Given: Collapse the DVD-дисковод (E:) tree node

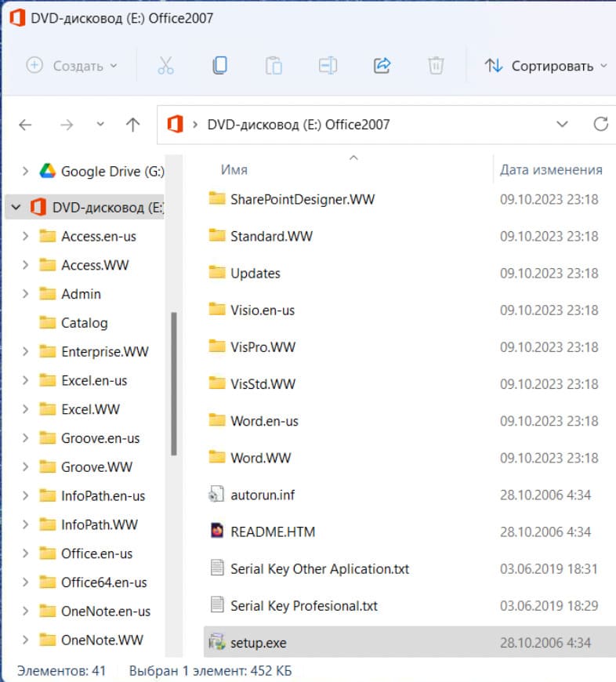Looking at the screenshot, I should pos(15,208).
